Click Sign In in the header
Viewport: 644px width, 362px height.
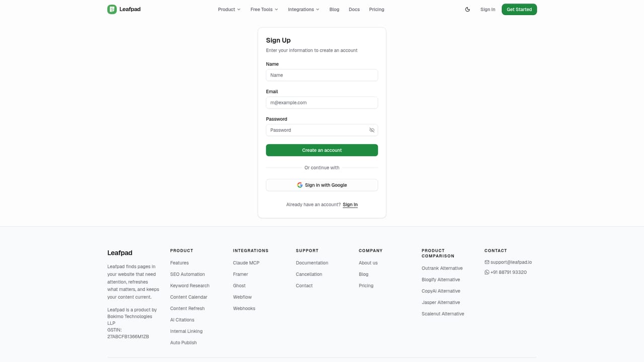click(x=488, y=10)
